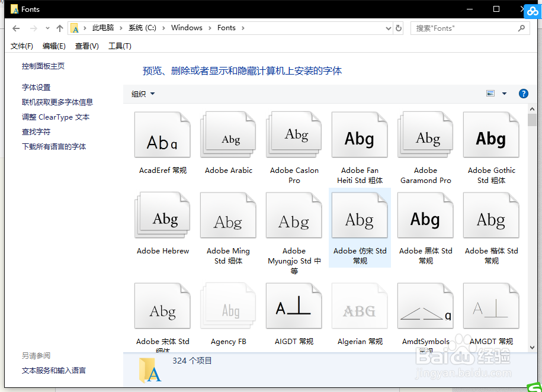The width and height of the screenshot is (542, 392).
Task: Click 下载所有语言的字体 link
Action: tap(54, 147)
